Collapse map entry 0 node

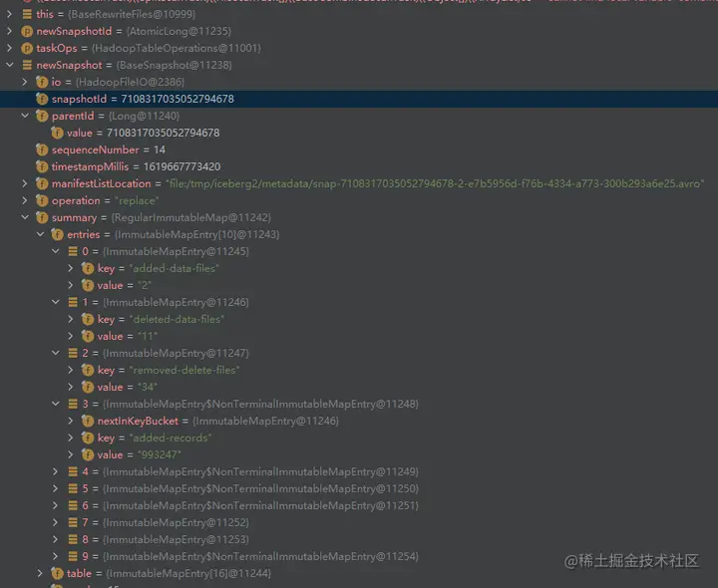tap(56, 251)
